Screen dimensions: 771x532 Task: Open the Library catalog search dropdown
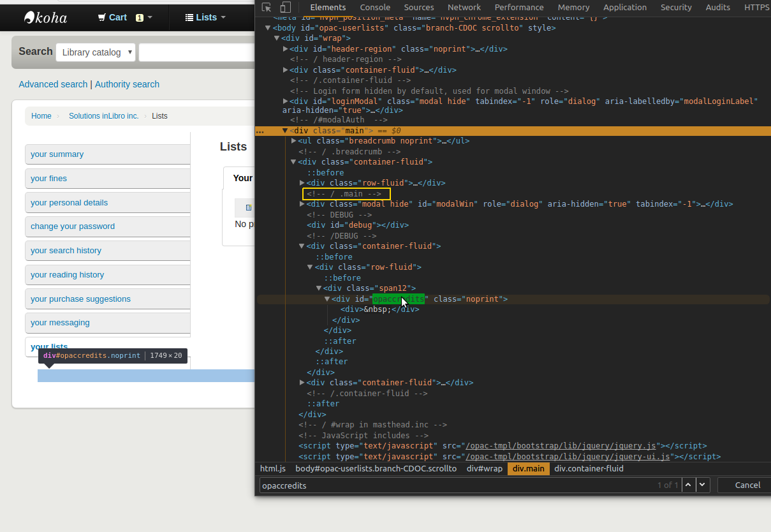click(96, 52)
